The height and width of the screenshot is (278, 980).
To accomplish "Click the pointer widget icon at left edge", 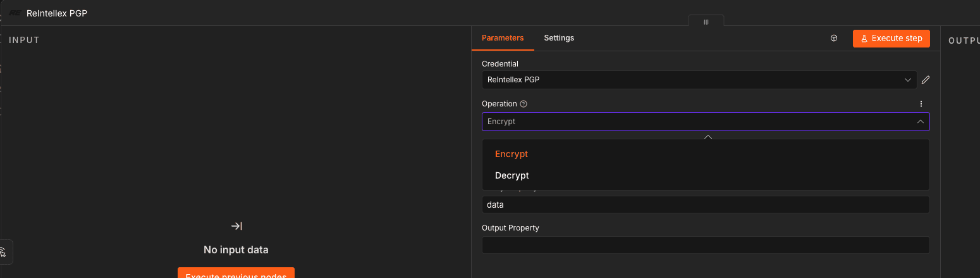I will coord(4,252).
